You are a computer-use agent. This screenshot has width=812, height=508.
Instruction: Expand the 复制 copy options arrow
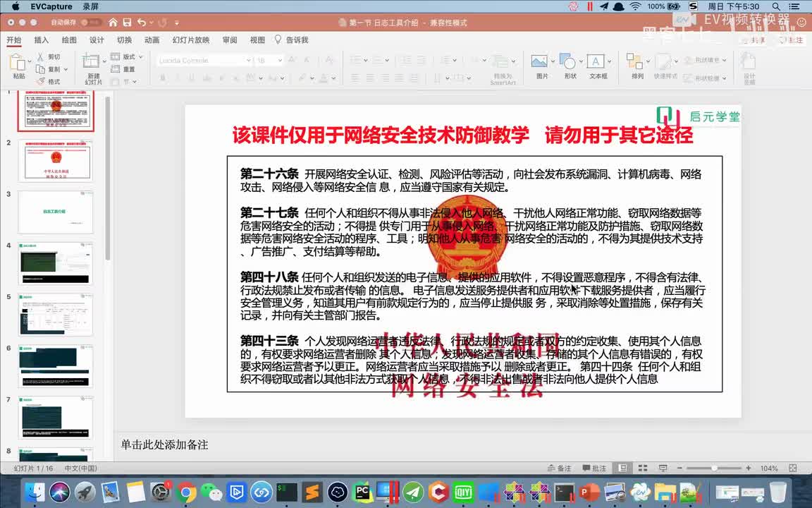(66, 69)
